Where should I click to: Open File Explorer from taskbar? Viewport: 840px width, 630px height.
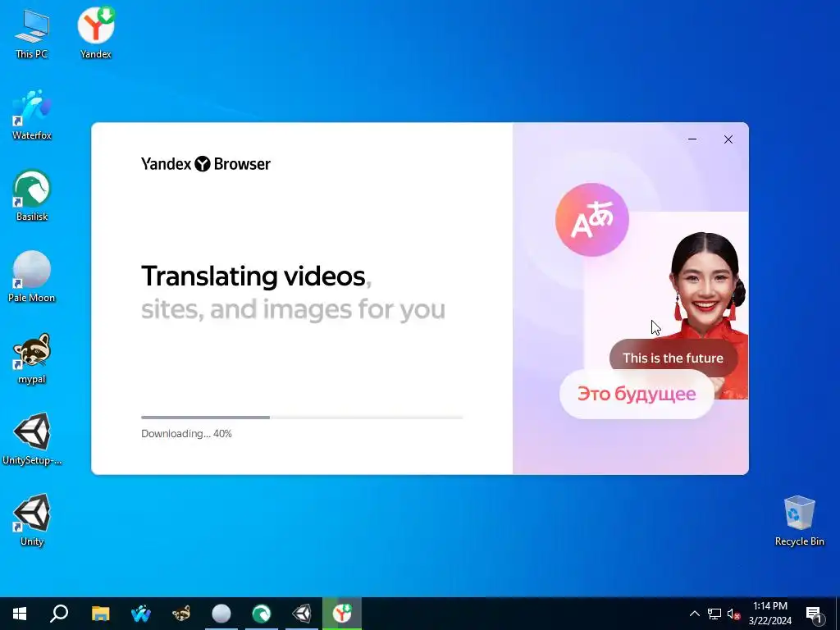[x=100, y=614]
